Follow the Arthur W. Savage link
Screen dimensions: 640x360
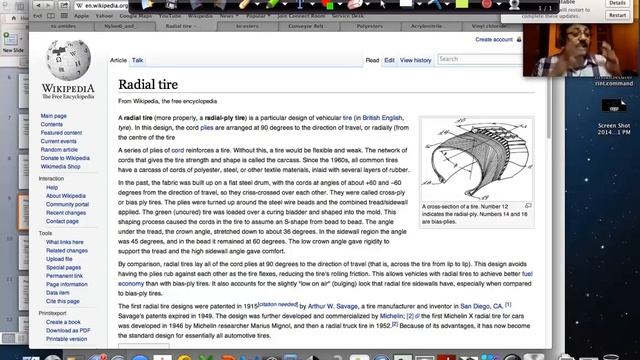point(333,306)
